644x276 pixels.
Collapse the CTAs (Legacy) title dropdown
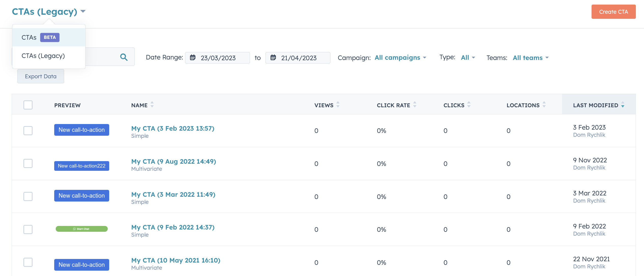pyautogui.click(x=49, y=12)
